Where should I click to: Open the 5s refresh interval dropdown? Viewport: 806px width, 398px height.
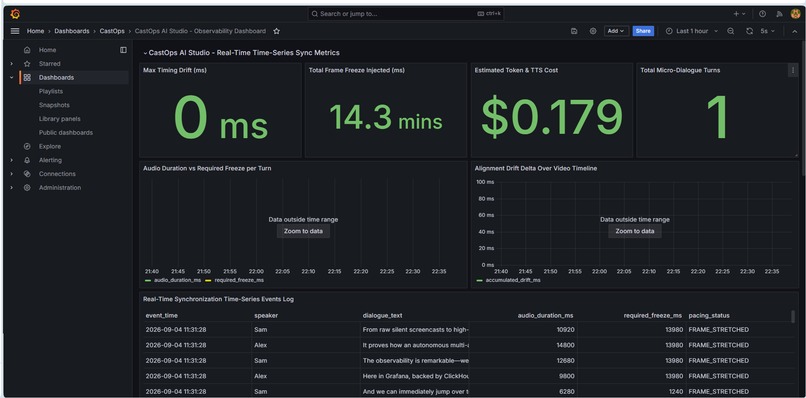(767, 31)
